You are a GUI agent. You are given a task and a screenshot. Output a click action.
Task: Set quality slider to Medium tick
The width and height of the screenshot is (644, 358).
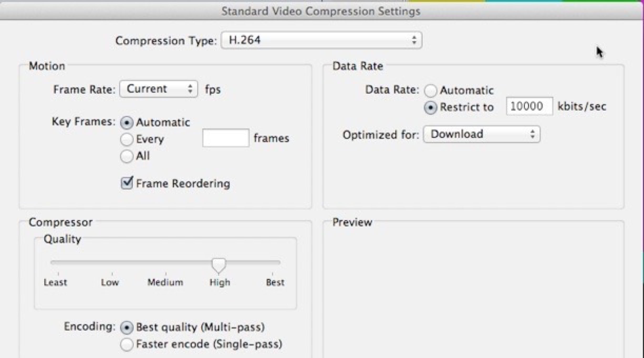point(166,262)
